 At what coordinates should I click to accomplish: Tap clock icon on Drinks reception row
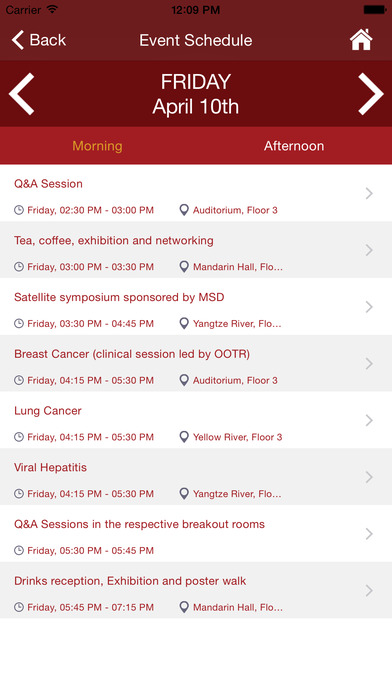19,607
